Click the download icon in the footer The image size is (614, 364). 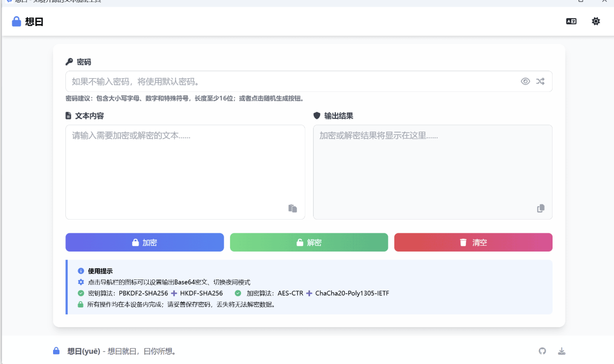pyautogui.click(x=562, y=351)
